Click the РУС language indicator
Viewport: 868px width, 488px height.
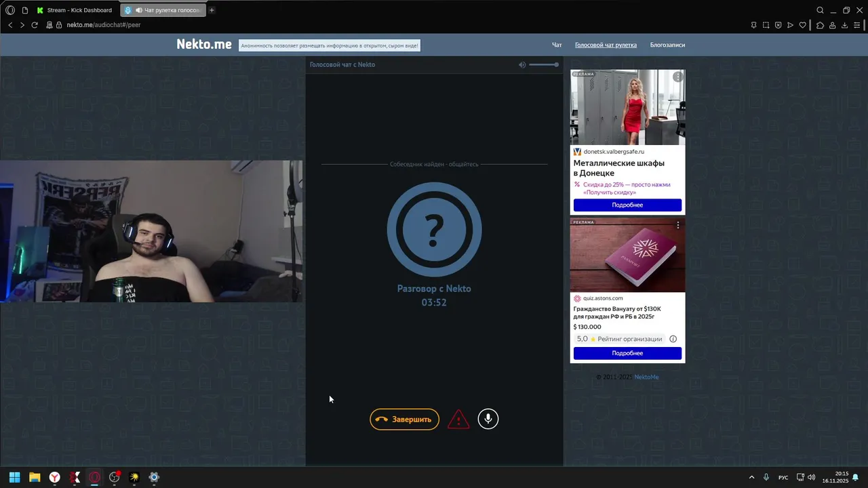(783, 477)
